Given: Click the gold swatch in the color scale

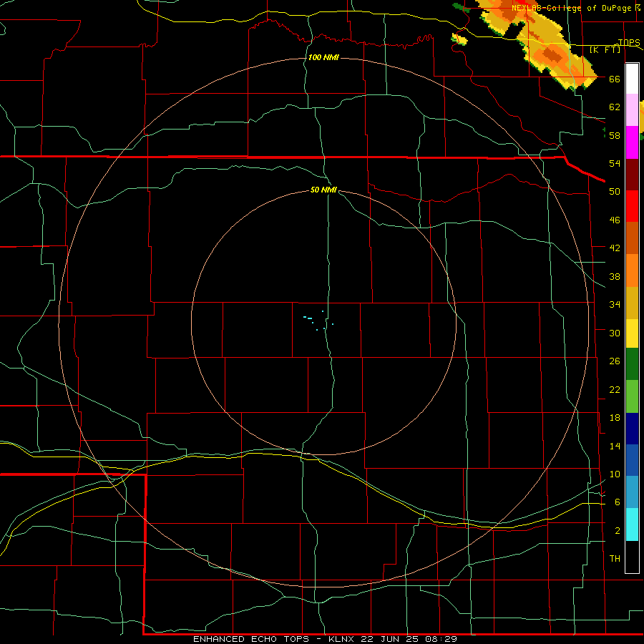Looking at the screenshot, I should click(x=632, y=303).
